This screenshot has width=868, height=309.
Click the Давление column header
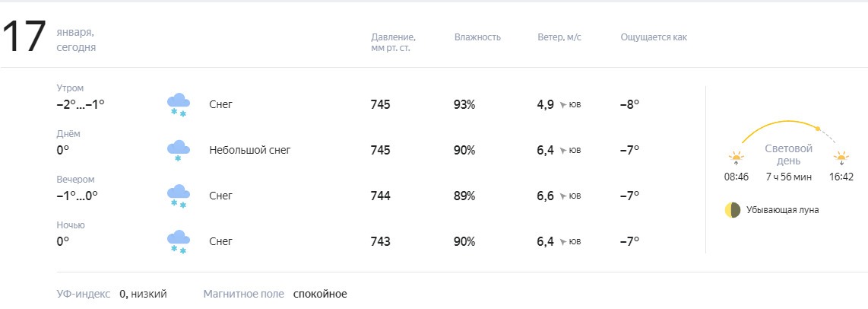(x=393, y=43)
